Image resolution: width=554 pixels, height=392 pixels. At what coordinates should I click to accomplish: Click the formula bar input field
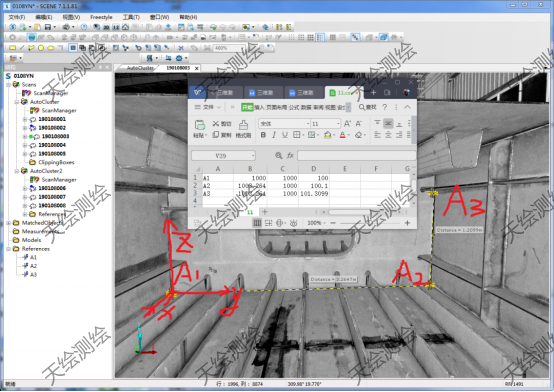pos(356,155)
